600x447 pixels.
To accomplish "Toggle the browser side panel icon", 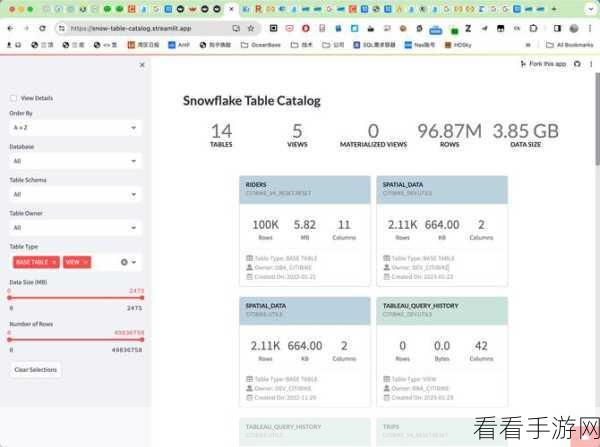I will coord(557,28).
